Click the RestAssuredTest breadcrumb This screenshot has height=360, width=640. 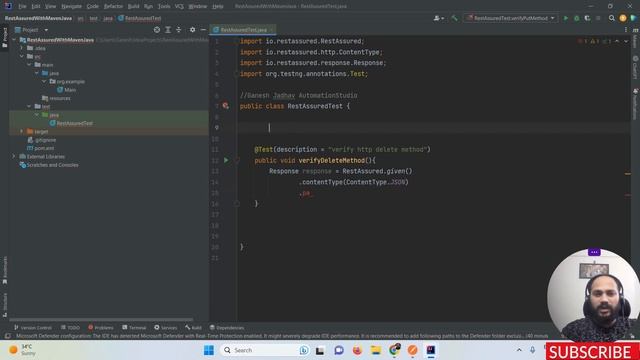tap(140, 18)
